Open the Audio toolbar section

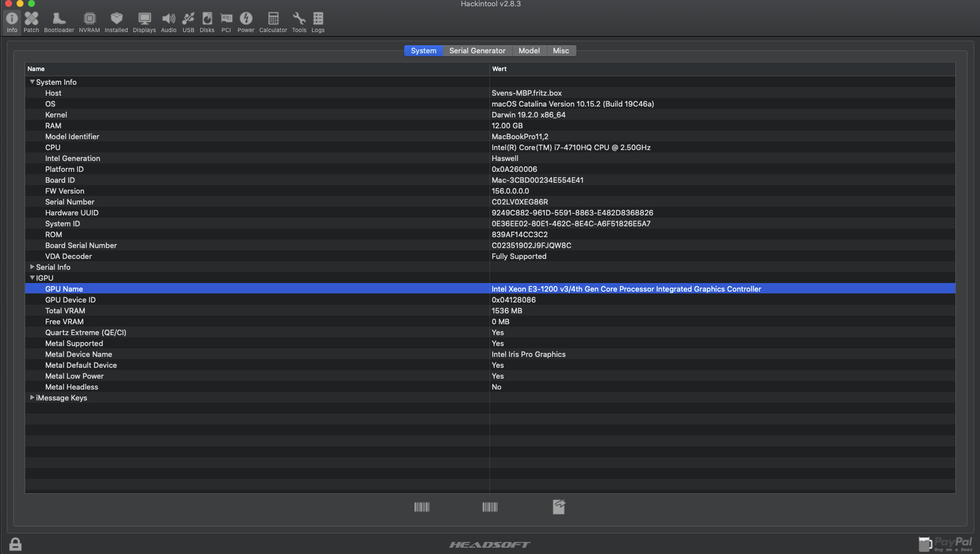coord(169,22)
